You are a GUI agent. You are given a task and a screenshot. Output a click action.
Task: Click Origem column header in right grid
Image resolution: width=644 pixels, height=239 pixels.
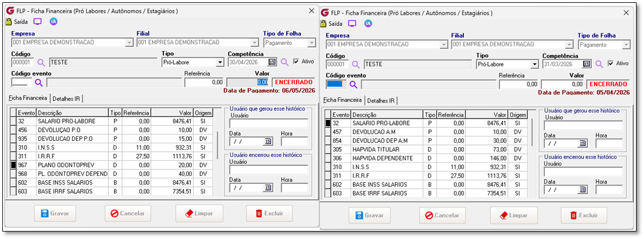(518, 115)
